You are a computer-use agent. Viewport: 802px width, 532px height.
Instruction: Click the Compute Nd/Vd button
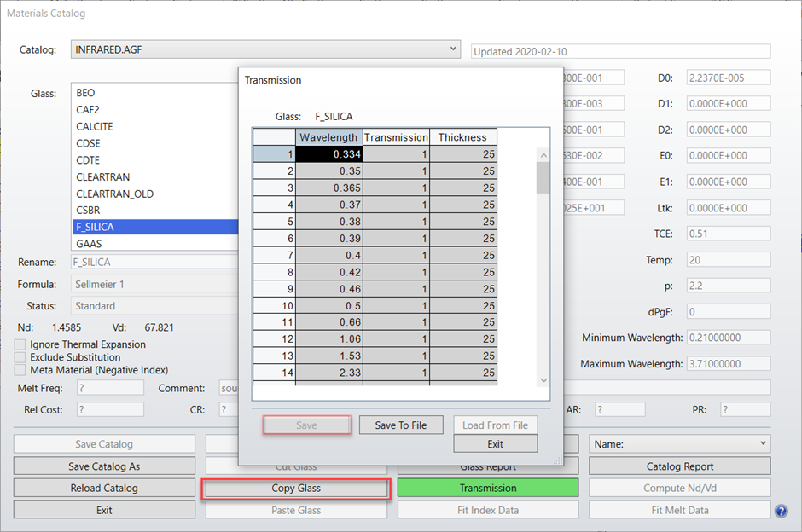click(679, 488)
